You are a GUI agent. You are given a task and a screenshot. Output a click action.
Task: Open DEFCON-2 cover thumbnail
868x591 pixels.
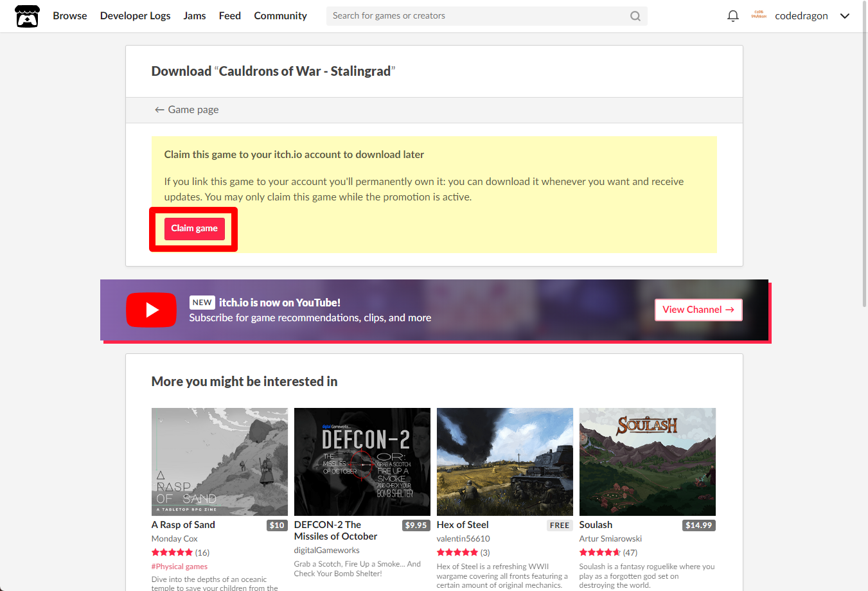(362, 461)
